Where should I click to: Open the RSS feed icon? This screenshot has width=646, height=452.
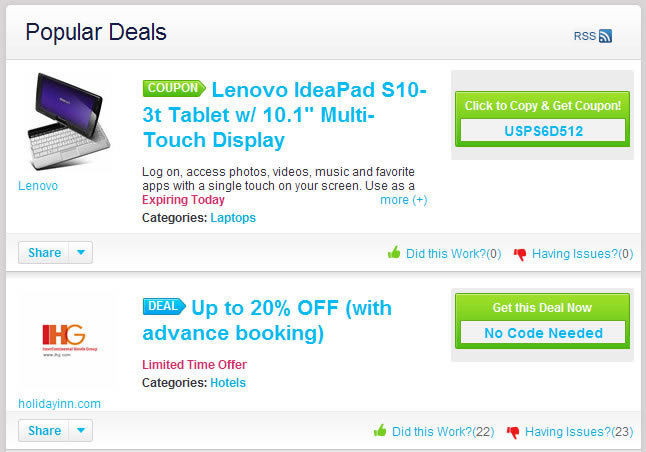pos(606,36)
